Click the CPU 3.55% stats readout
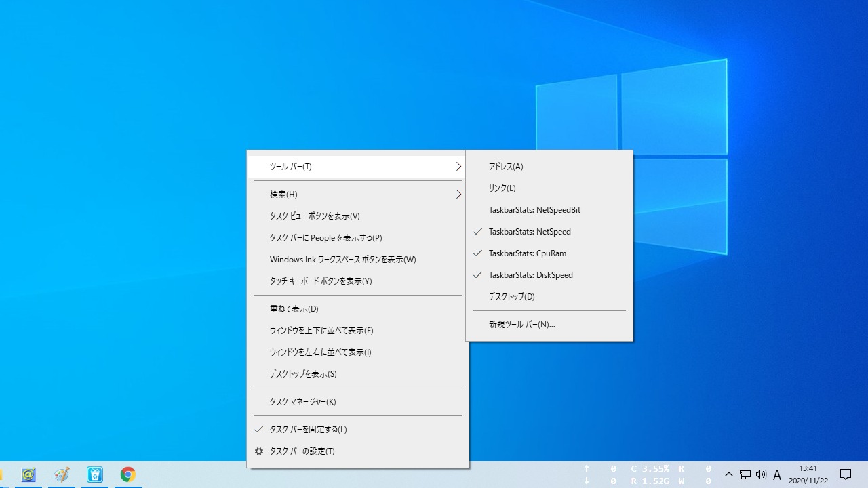Screen dimensions: 868x488 tap(650, 468)
